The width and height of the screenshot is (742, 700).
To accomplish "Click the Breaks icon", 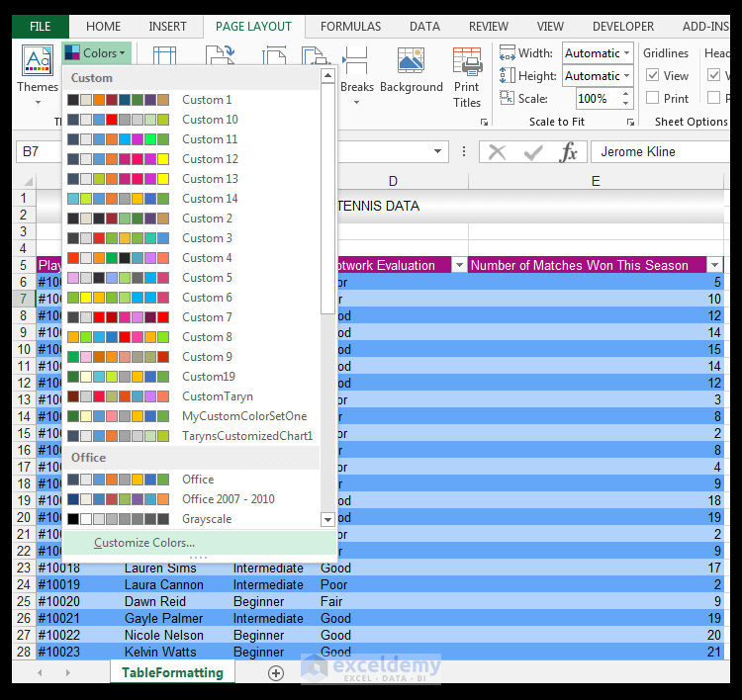I will [x=356, y=60].
